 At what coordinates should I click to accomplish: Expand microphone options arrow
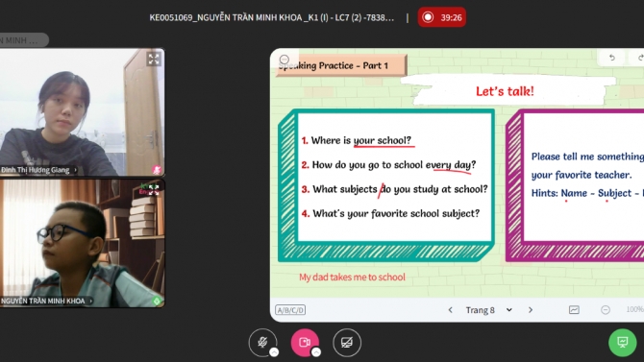click(274, 352)
